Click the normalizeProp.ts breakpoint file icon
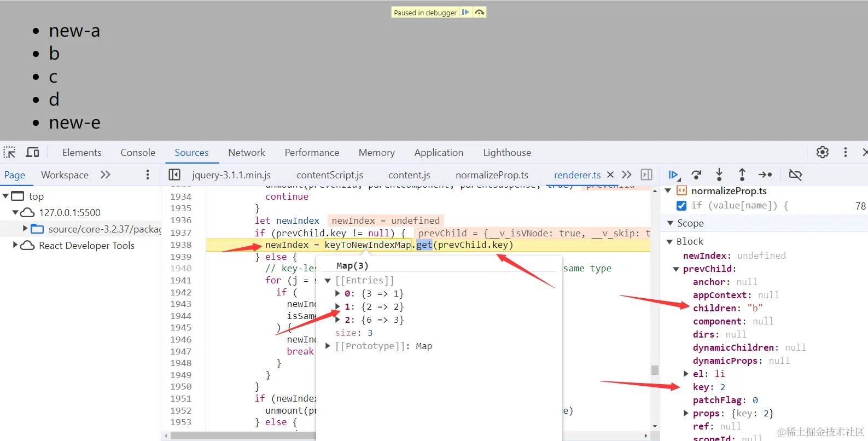Screen dimensions: 868x441 point(681,190)
